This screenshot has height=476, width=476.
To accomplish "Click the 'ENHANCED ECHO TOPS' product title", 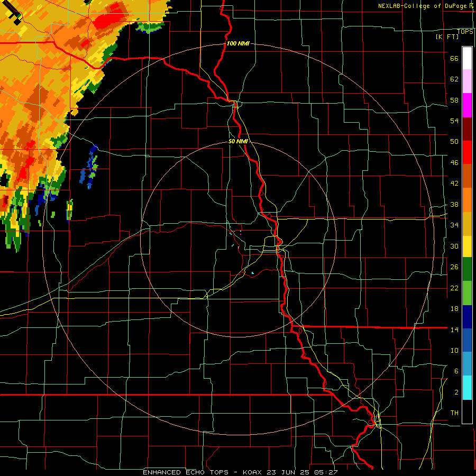I will coord(186,472).
